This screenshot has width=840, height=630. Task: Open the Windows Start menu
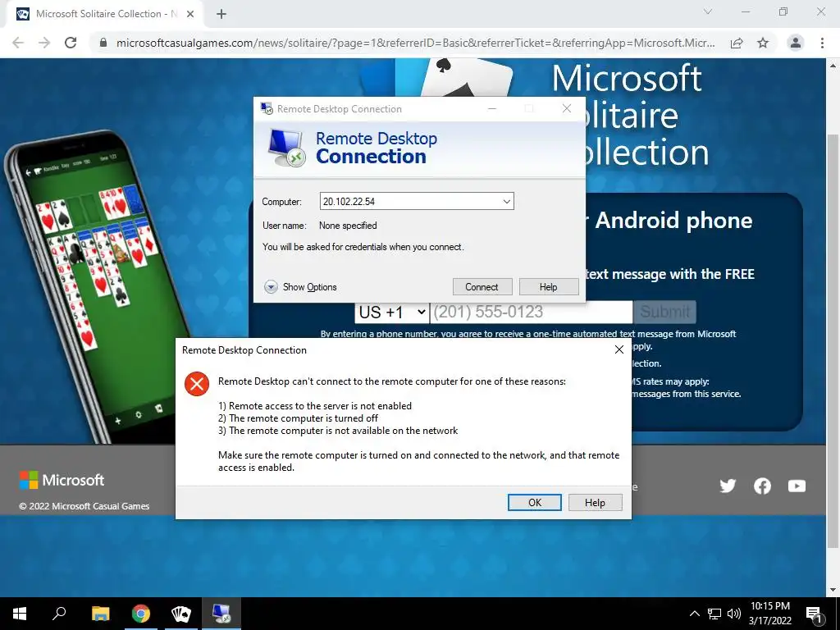20,614
